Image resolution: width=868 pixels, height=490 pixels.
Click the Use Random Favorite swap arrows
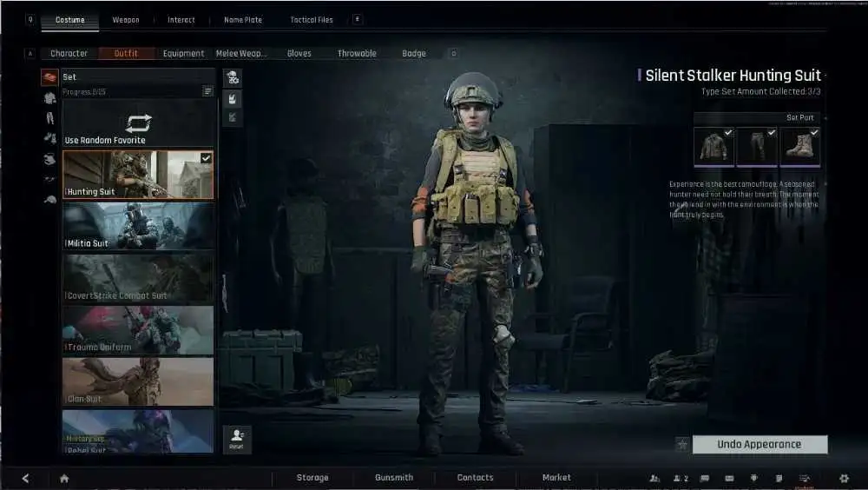[x=138, y=123]
